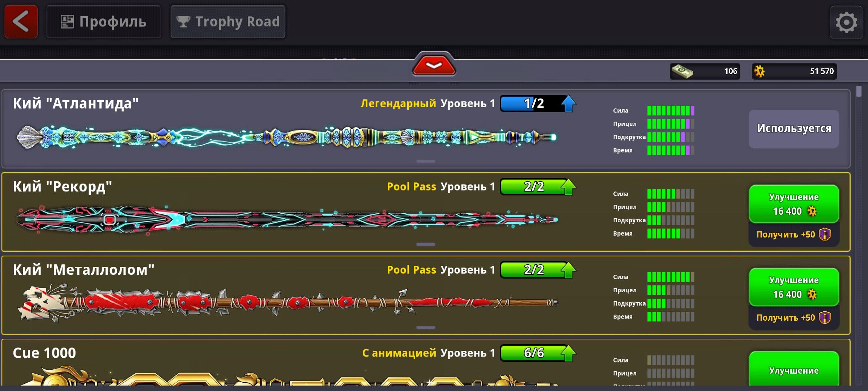The width and height of the screenshot is (868, 391).
Task: Click the profile card icon in Профиль
Action: [x=67, y=22]
